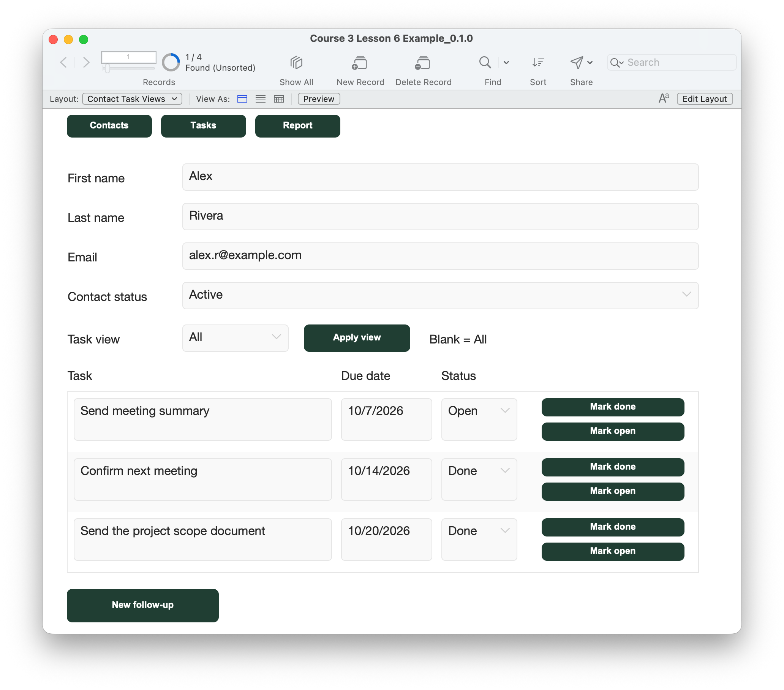Click the Show All records icon

[x=296, y=62]
